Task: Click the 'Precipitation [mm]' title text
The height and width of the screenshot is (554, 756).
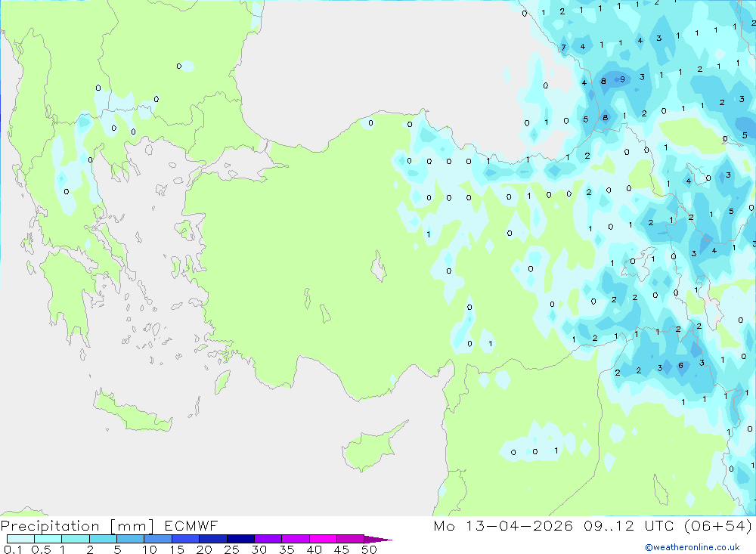Action: 77,526
